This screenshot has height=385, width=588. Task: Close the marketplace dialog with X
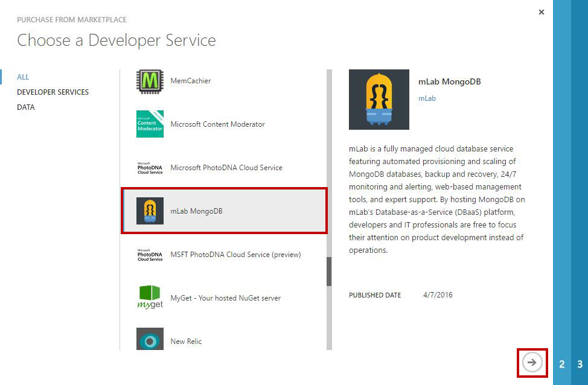pyautogui.click(x=541, y=12)
